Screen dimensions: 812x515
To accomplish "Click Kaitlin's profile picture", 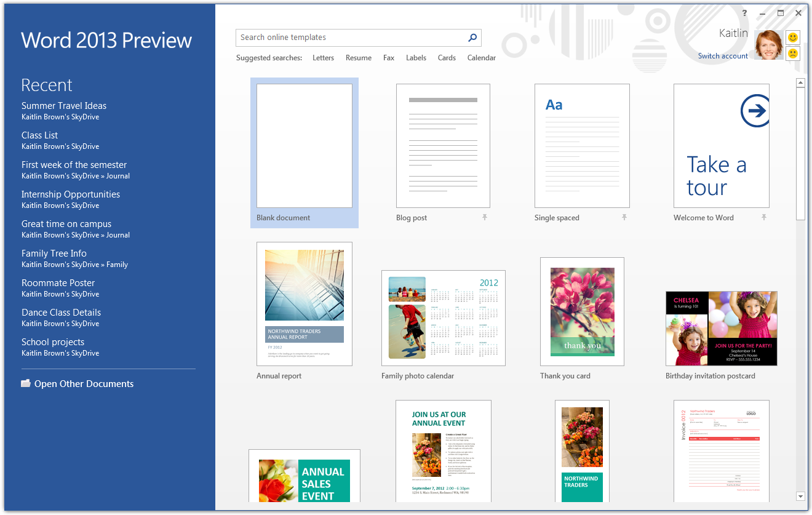I will coord(768,45).
